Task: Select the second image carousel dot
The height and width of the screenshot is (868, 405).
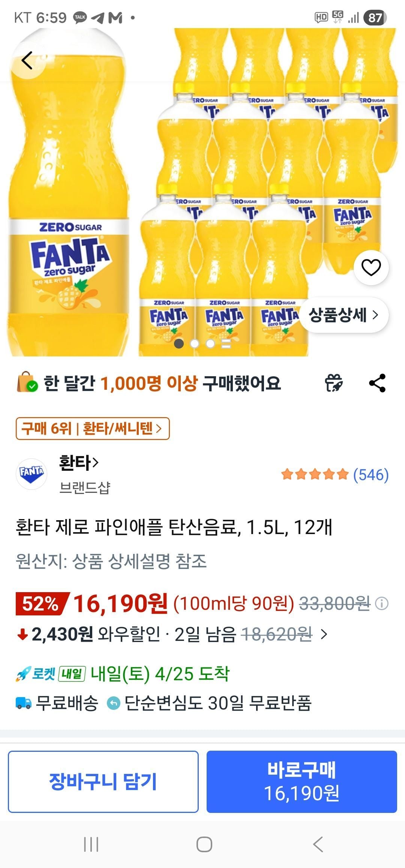Action: (x=195, y=343)
